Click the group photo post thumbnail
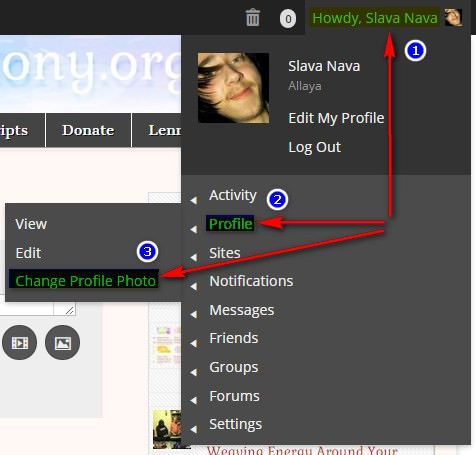The image size is (476, 455). coord(167,429)
